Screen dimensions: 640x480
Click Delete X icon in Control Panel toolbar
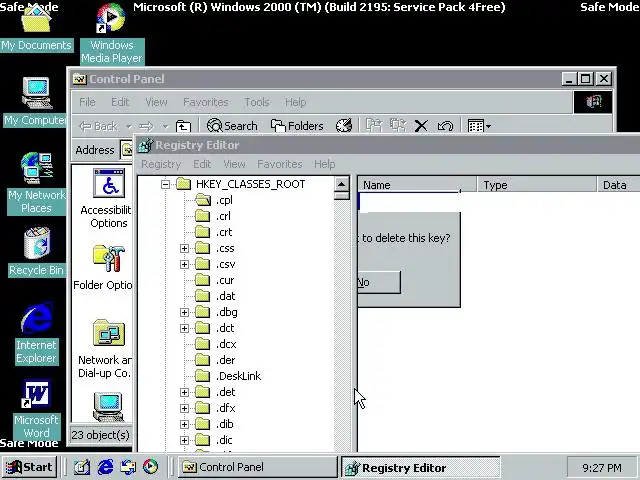click(421, 126)
